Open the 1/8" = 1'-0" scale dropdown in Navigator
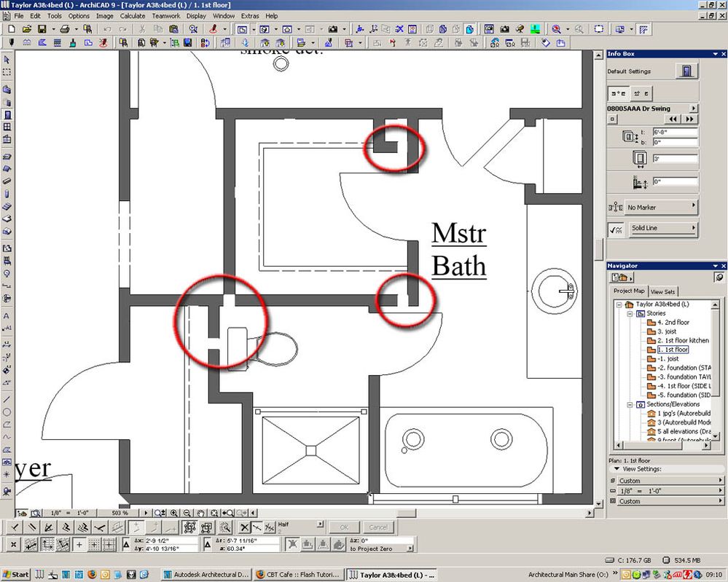 (x=671, y=490)
